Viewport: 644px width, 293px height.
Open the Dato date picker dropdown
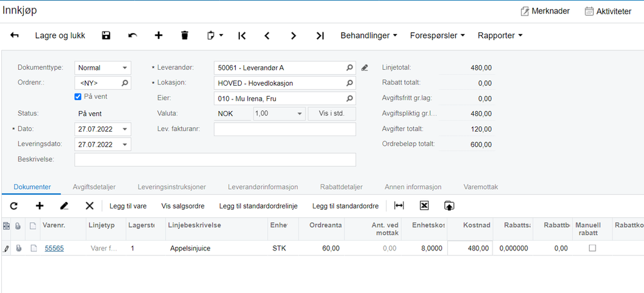coord(125,129)
